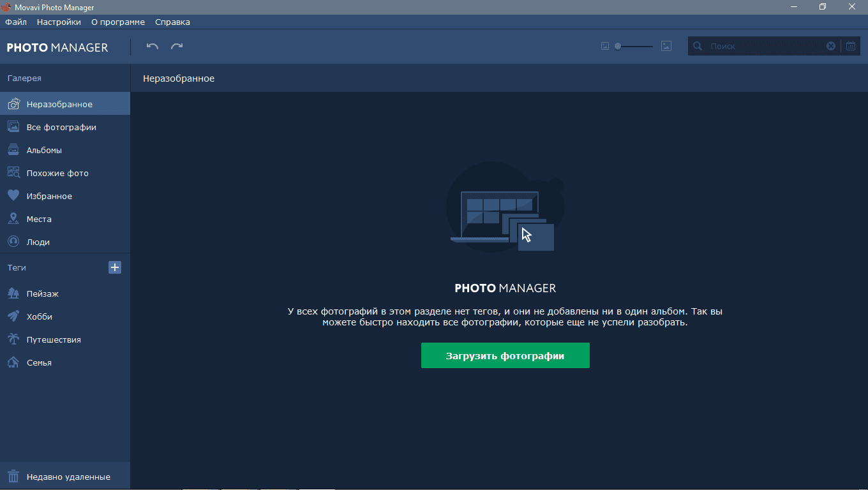The image size is (868, 490).
Task: Minimize the Movavi Photo Manager window
Action: pos(793,6)
